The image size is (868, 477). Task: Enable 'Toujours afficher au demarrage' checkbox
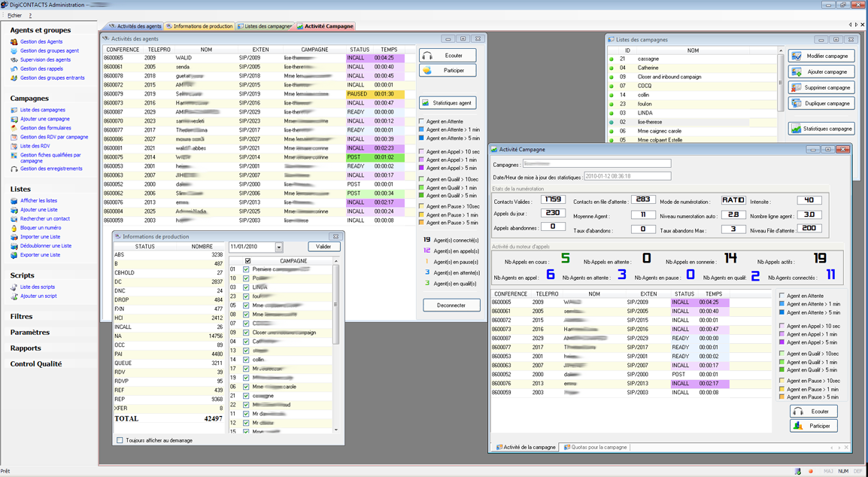tap(120, 440)
